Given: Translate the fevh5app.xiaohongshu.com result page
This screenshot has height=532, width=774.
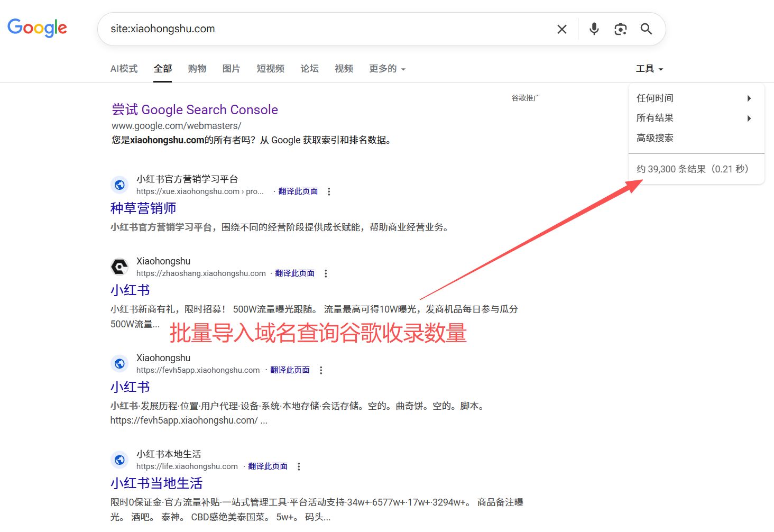Looking at the screenshot, I should tap(290, 370).
